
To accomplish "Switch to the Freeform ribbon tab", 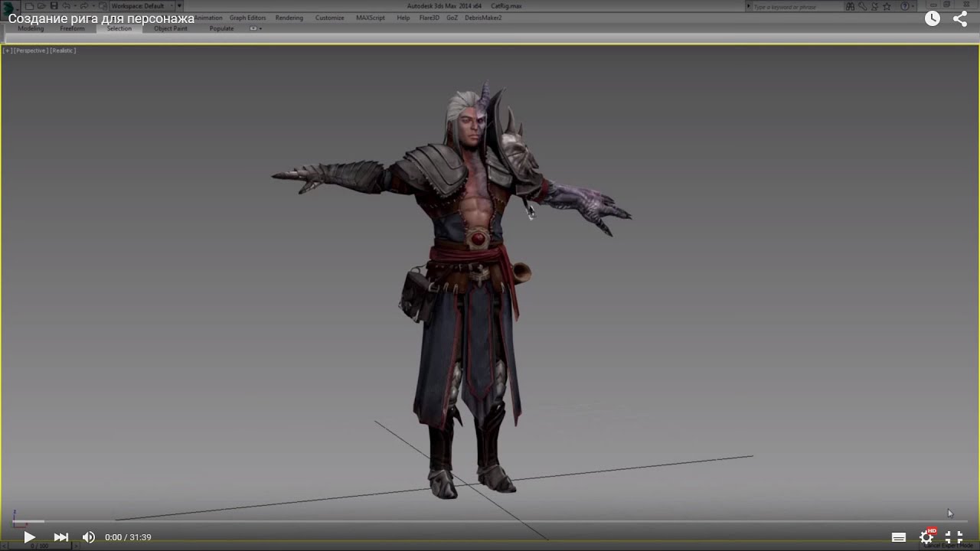I will [72, 28].
